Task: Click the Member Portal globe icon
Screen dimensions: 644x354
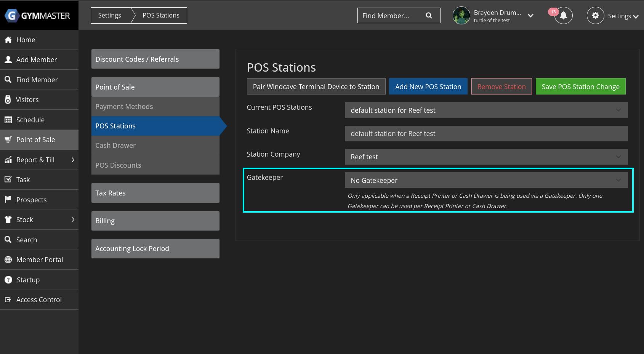Action: [8, 259]
